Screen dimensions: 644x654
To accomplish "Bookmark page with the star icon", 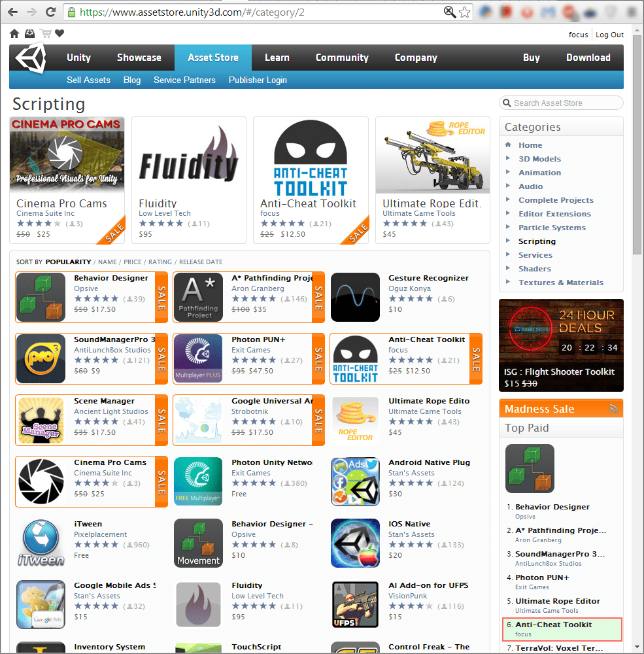I will (x=465, y=12).
